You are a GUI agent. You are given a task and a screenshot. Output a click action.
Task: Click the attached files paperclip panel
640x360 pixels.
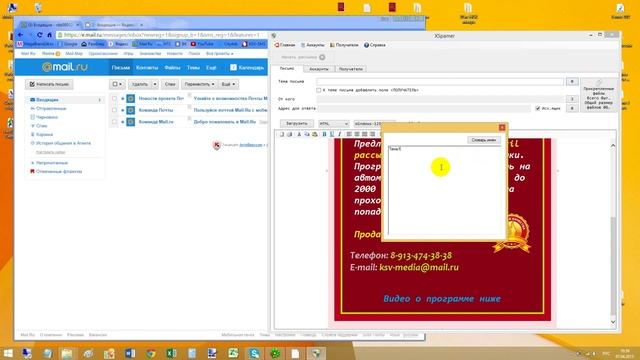598,95
